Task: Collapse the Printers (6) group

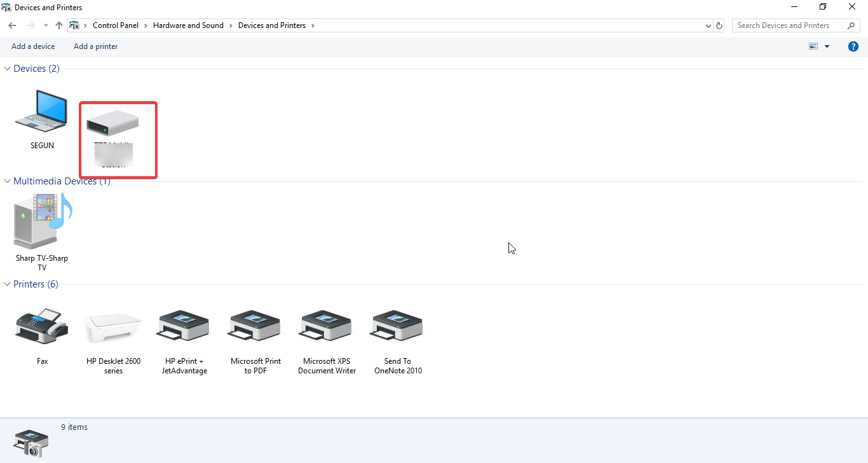Action: click(8, 284)
